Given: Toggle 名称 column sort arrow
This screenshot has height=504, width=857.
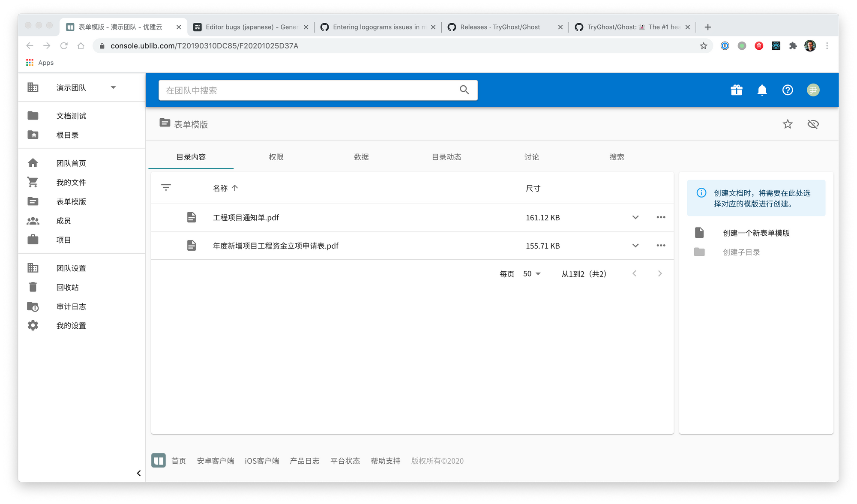Looking at the screenshot, I should (x=235, y=188).
